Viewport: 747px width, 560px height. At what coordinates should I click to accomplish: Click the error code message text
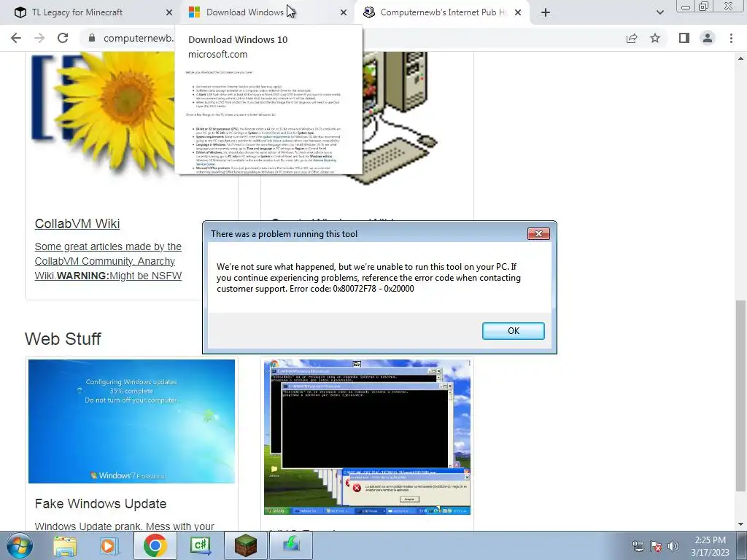[x=368, y=278]
